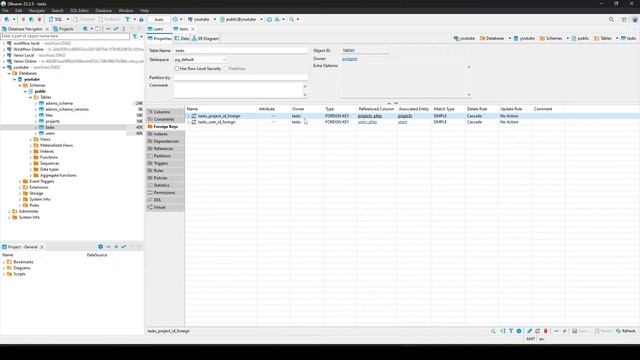The width and height of the screenshot is (640, 360).
Task: Select the users table in navigator tree
Action: point(50,133)
